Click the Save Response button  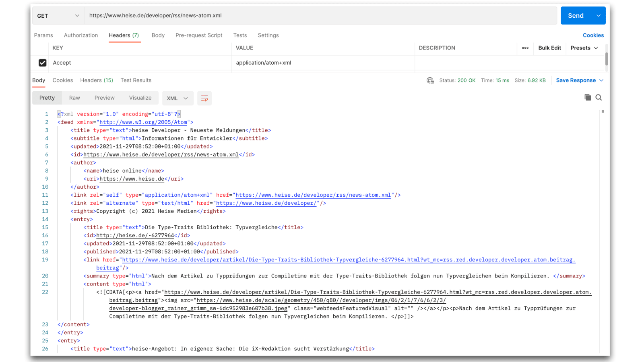pos(576,80)
